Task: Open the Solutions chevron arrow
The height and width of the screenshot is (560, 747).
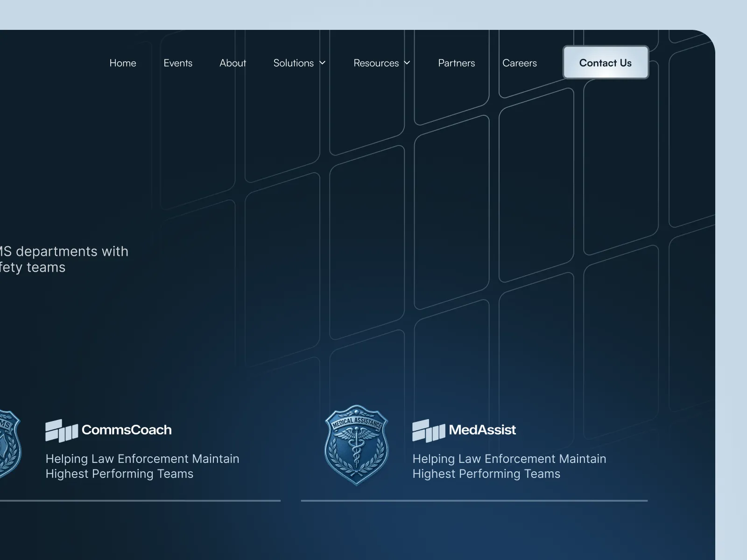Action: [322, 63]
